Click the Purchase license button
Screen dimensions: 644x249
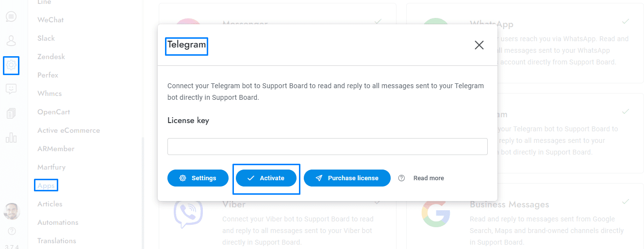click(347, 178)
